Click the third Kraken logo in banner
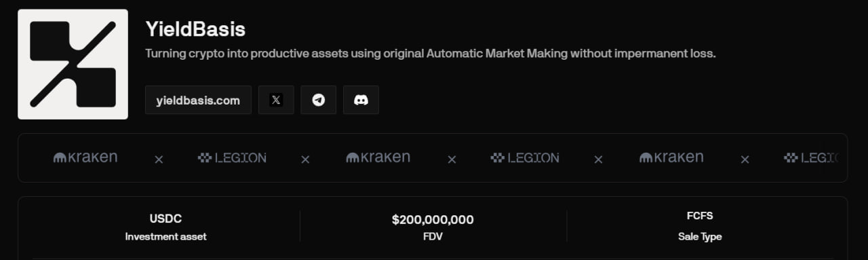868x260 pixels. 671,157
